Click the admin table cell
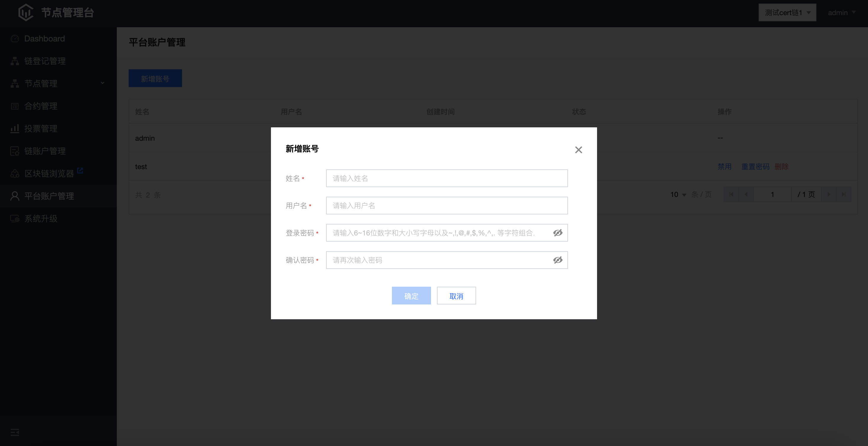868x446 pixels. click(145, 138)
